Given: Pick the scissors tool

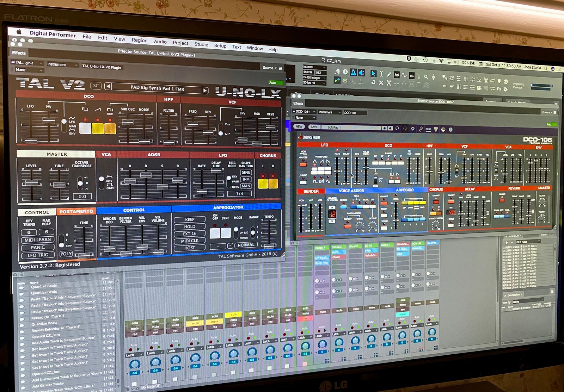Looking at the screenshot, I should 388,83.
